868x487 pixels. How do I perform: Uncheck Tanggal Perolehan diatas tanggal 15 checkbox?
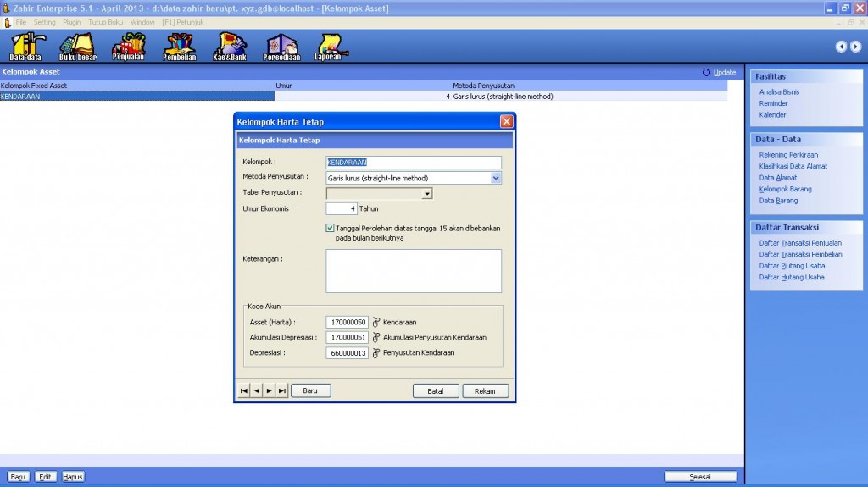(x=330, y=228)
